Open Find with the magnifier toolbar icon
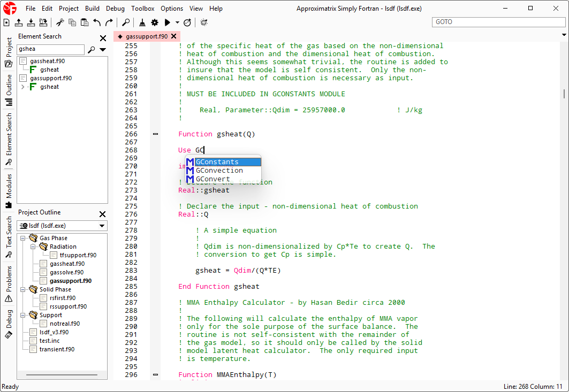 126,22
